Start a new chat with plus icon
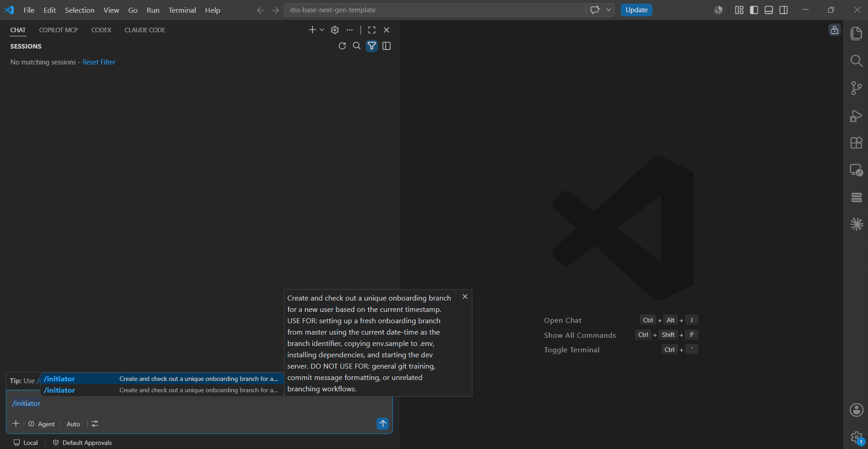 click(x=312, y=30)
